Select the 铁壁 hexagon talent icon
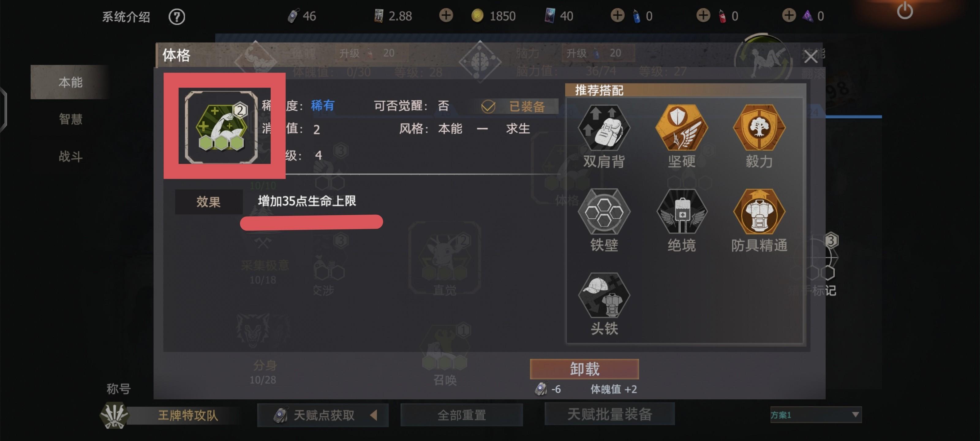Viewport: 980px width, 441px height. (x=604, y=212)
